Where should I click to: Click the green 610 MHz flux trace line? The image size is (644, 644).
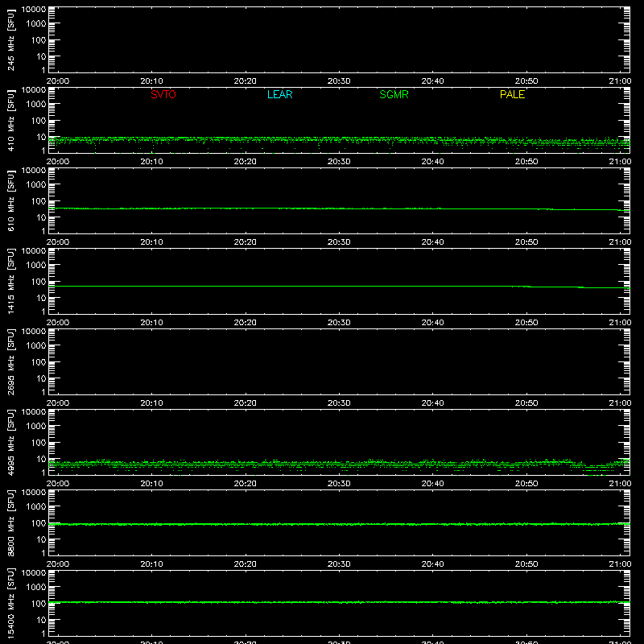click(x=339, y=208)
